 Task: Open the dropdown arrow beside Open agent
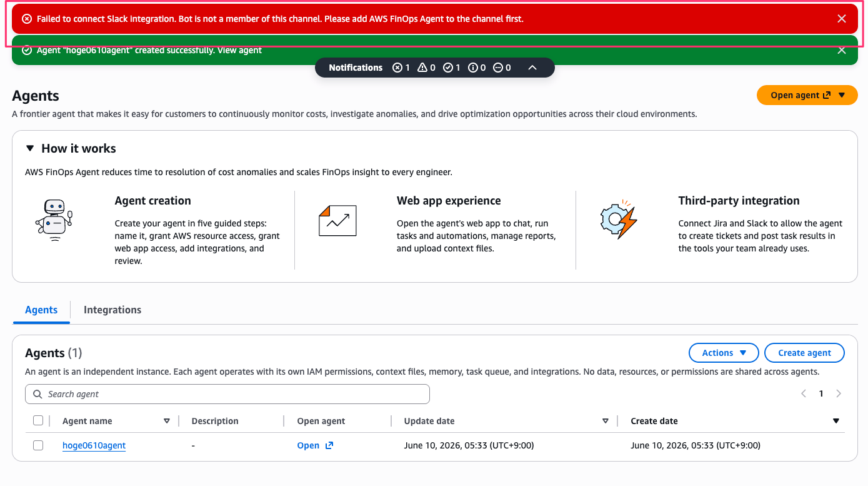coord(842,95)
